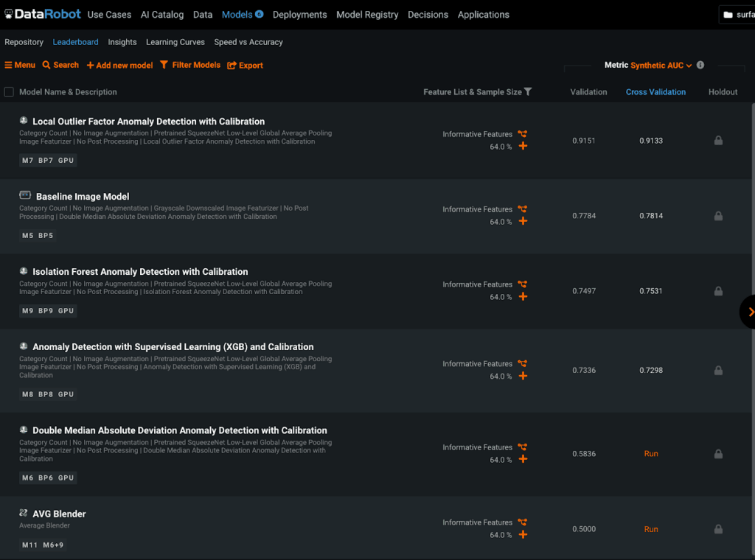Click the feature list icon in Double Median row
The width and height of the screenshot is (755, 560).
point(523,447)
